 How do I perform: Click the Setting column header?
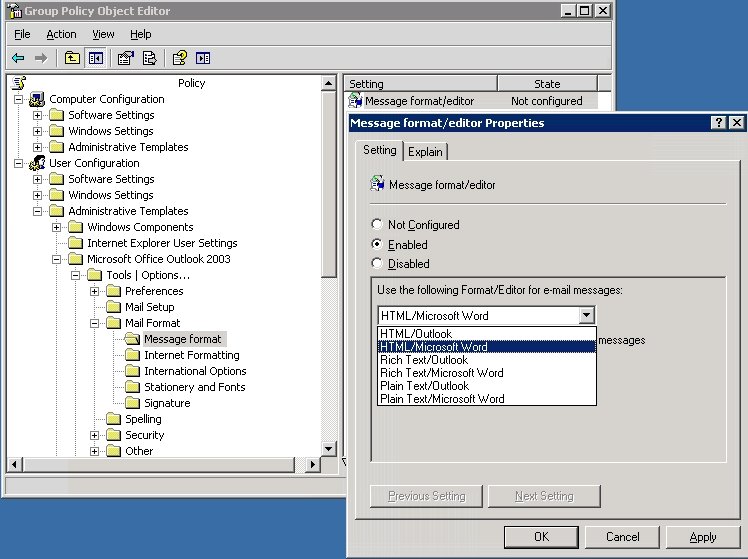point(421,84)
